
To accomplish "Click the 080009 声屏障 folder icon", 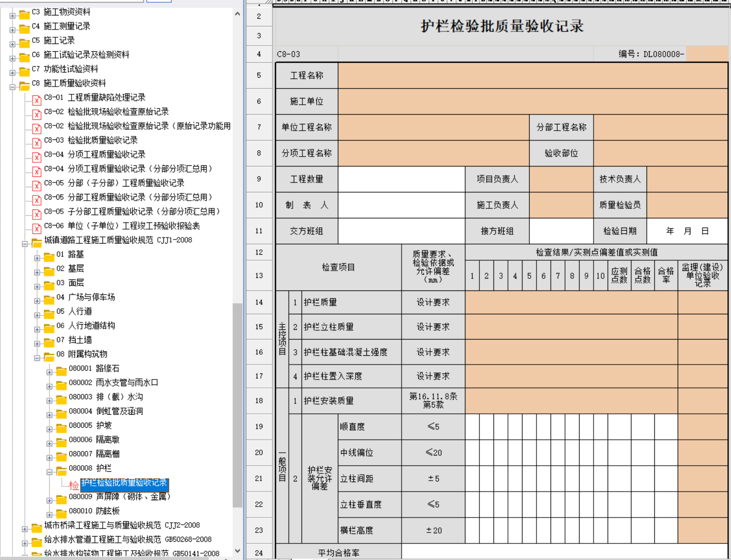I will (61, 499).
